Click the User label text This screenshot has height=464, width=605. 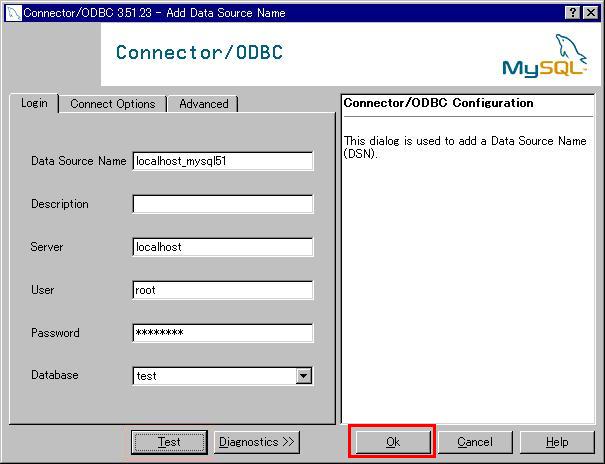coord(42,290)
